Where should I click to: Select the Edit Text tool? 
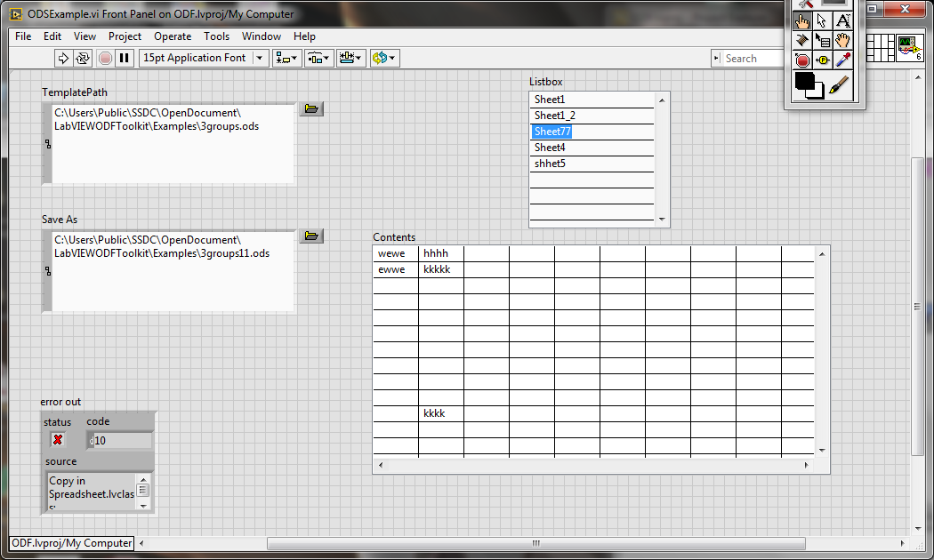[843, 20]
